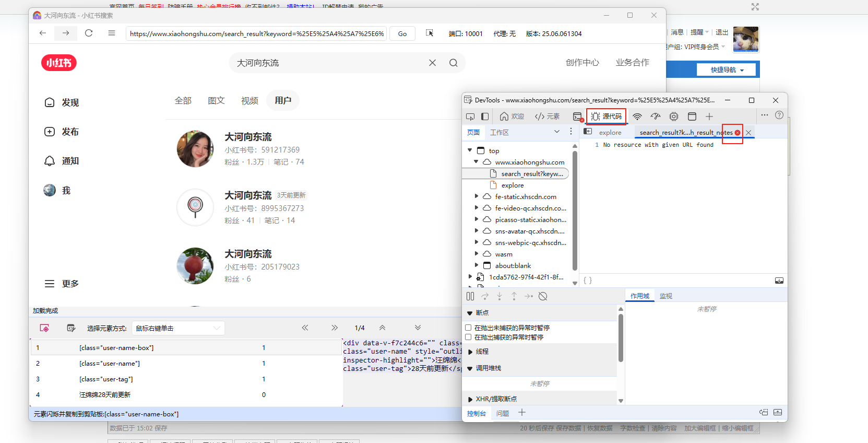Image resolution: width=868 pixels, height=443 pixels.
Task: Expand the XHR/提取断点 section
Action: point(470,399)
